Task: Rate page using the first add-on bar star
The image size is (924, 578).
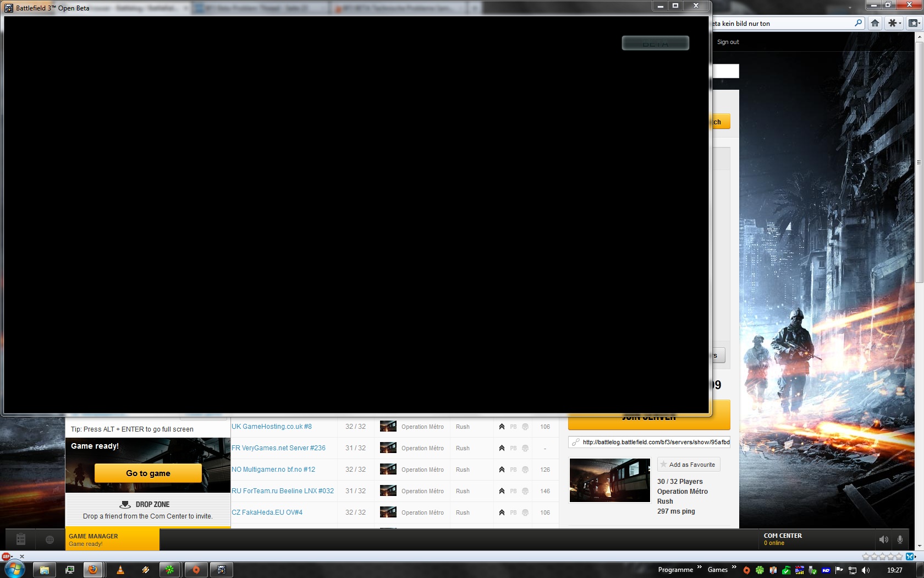Action: (x=866, y=557)
